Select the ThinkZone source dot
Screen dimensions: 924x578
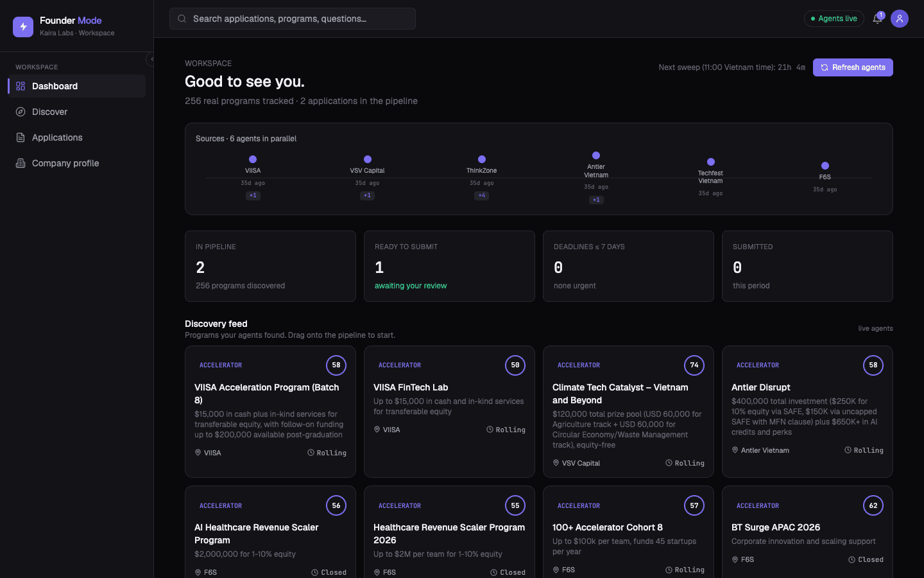(x=482, y=159)
